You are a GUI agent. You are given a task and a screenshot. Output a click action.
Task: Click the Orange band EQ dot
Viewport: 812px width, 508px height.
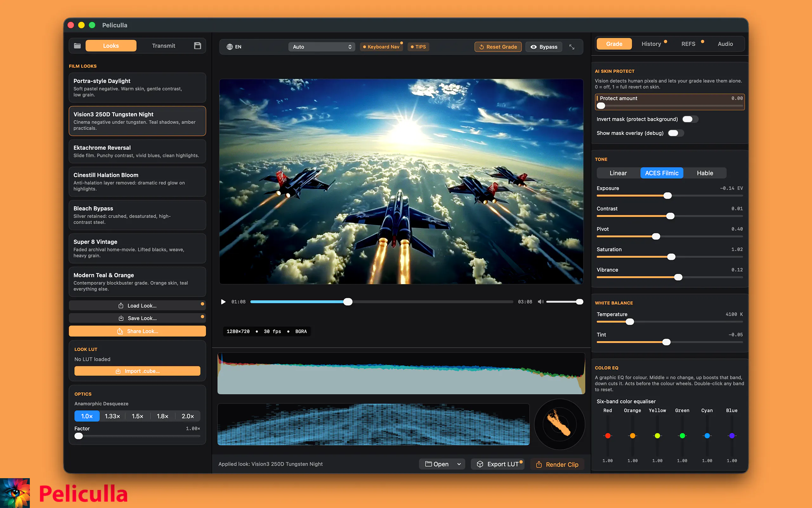[x=632, y=435]
